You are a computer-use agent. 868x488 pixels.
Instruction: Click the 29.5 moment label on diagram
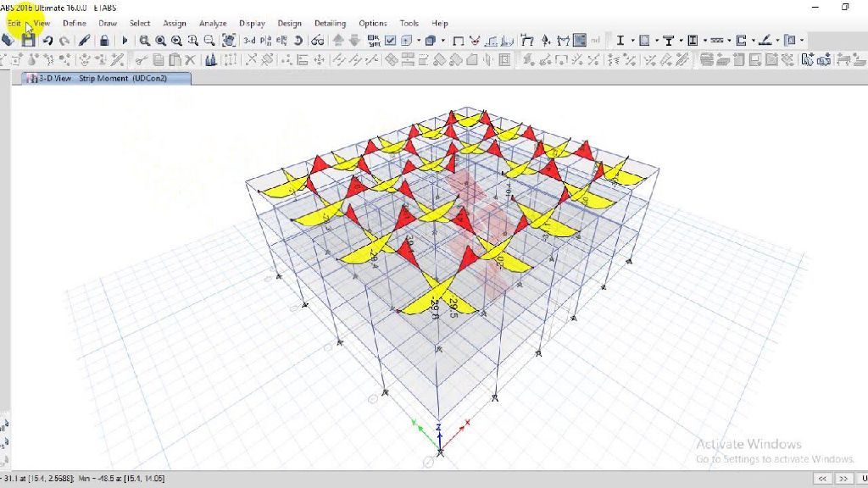click(x=453, y=308)
